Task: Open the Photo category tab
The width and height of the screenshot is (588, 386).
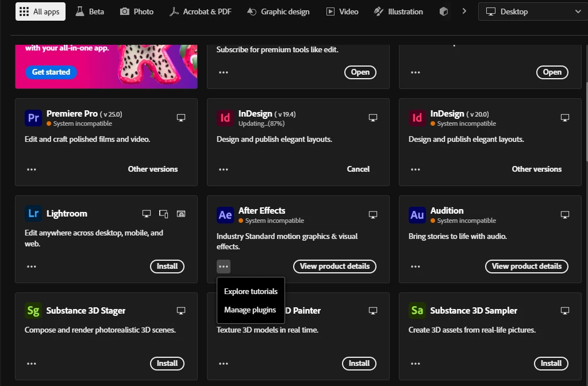Action: pos(136,11)
